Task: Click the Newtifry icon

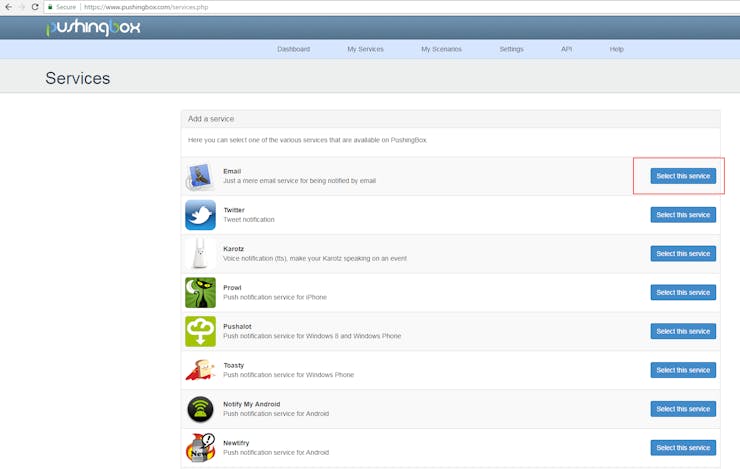Action: pos(200,448)
